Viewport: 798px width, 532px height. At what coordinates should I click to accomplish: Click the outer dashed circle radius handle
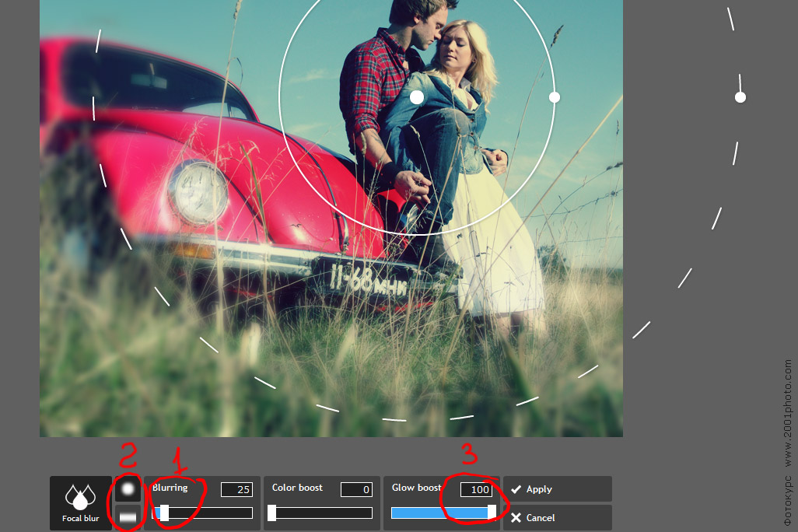(x=740, y=97)
